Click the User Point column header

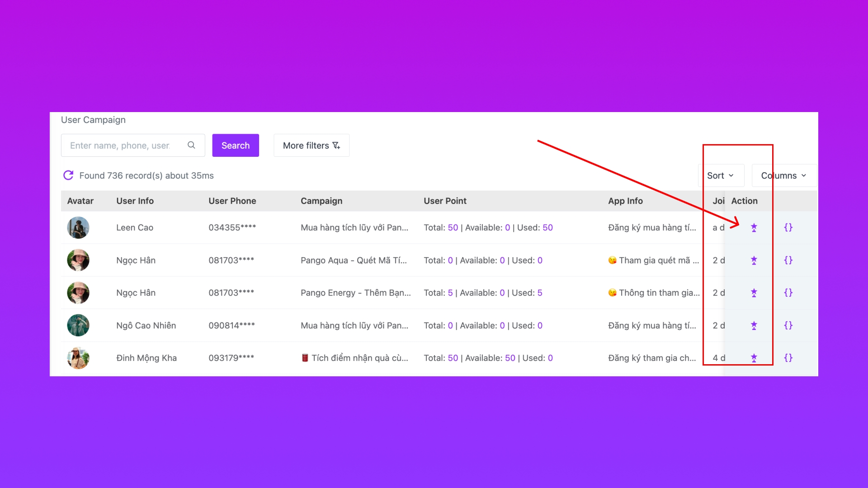pos(445,201)
